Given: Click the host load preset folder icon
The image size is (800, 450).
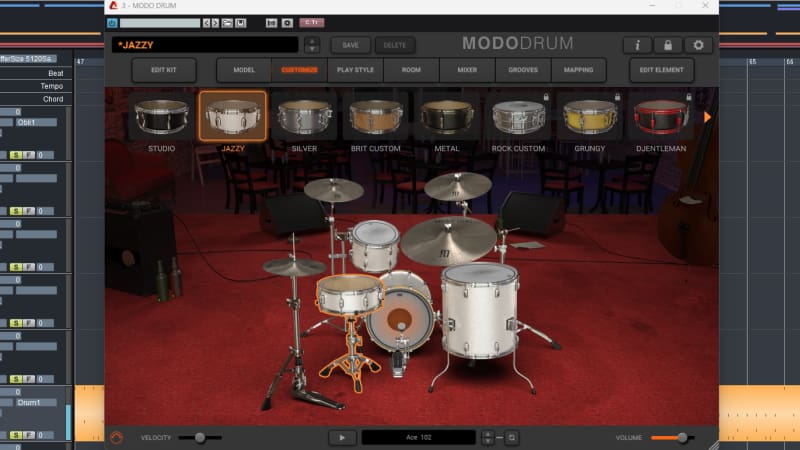Looking at the screenshot, I should point(227,23).
